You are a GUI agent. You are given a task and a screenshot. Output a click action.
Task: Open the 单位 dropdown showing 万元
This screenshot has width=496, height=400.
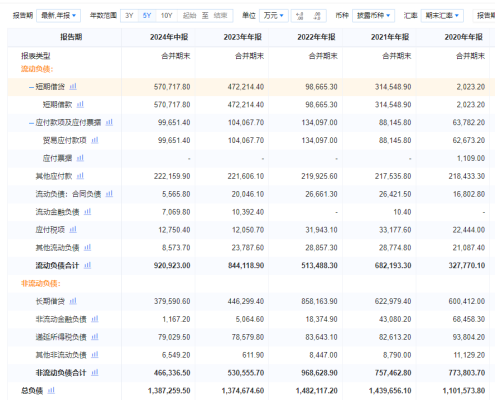[273, 16]
